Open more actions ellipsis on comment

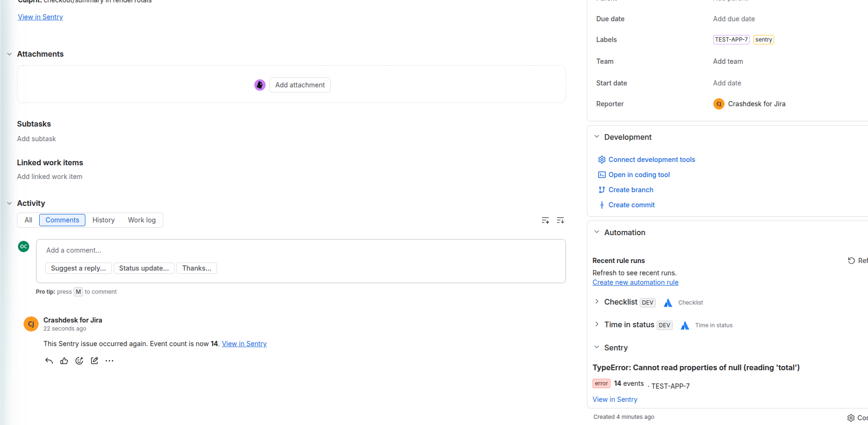click(x=109, y=361)
